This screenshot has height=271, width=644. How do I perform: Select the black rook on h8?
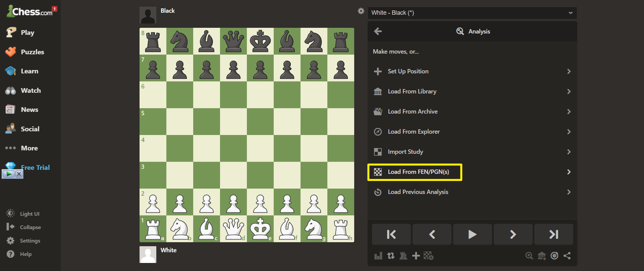(x=341, y=41)
